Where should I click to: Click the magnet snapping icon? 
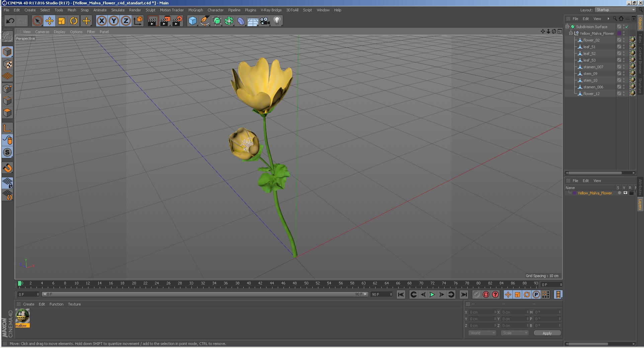tap(7, 168)
